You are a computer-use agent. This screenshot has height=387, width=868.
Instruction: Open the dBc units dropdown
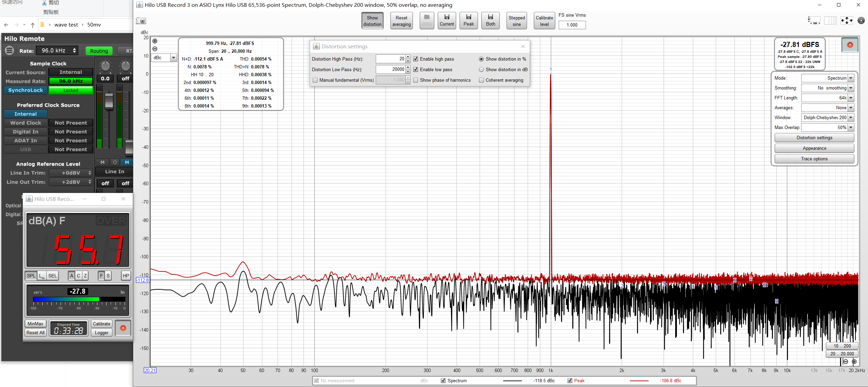pos(173,58)
